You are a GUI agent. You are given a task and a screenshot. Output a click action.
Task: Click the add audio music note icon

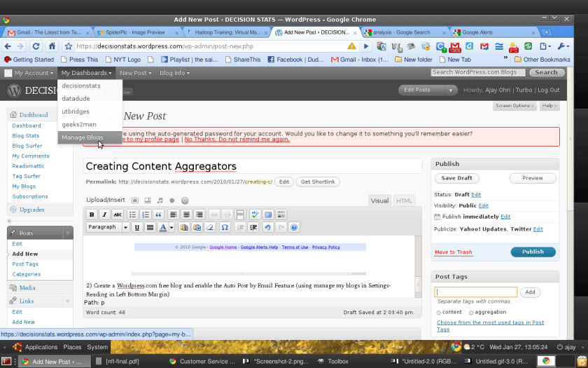160,200
